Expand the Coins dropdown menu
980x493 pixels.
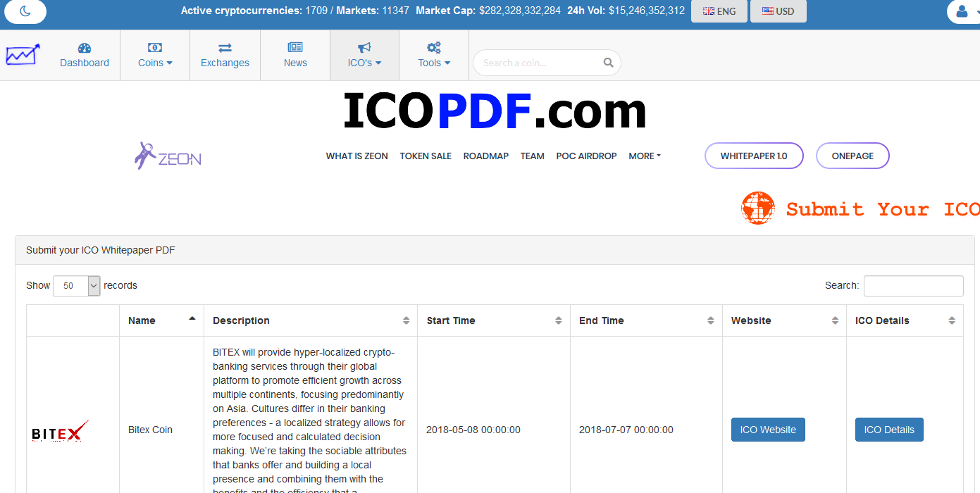tap(155, 55)
